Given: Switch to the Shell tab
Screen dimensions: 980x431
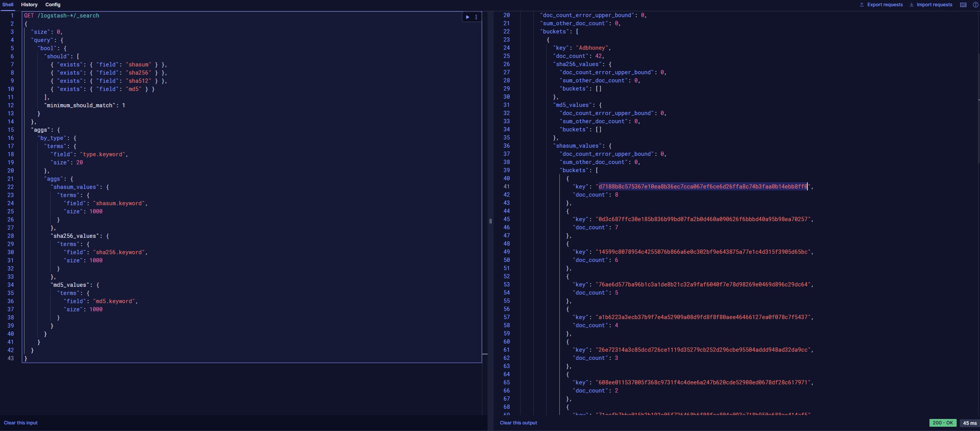Looking at the screenshot, I should pyautogui.click(x=8, y=5).
